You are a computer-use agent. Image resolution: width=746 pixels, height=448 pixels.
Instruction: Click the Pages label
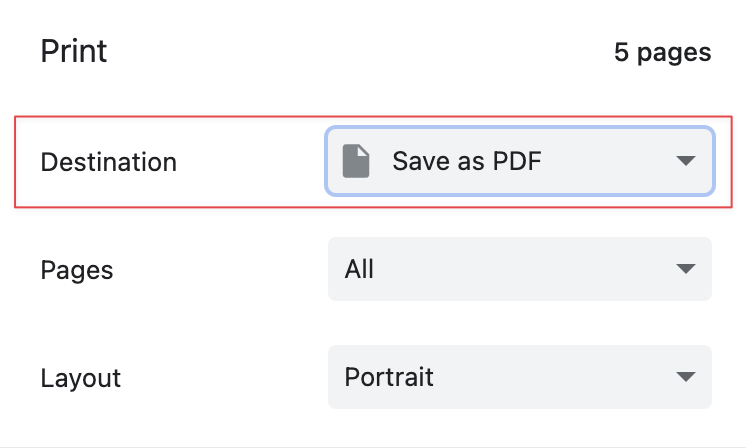pos(77,271)
